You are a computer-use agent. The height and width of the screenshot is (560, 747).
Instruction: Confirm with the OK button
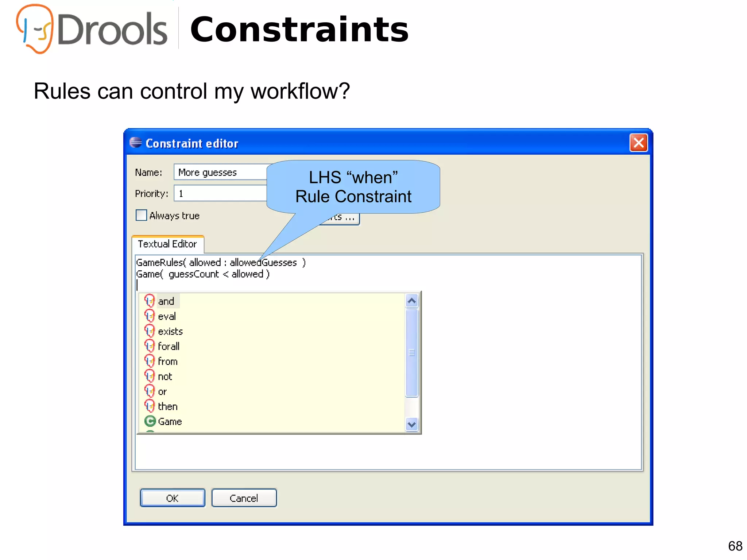coord(173,498)
